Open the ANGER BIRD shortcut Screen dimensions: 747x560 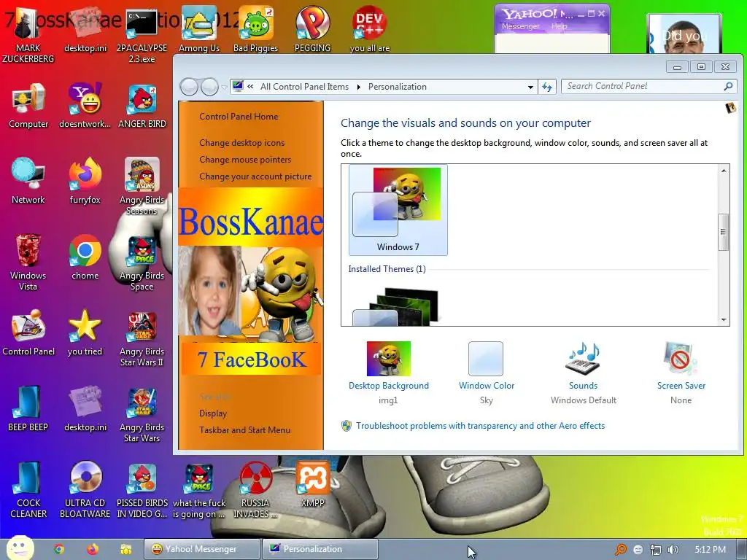click(142, 106)
